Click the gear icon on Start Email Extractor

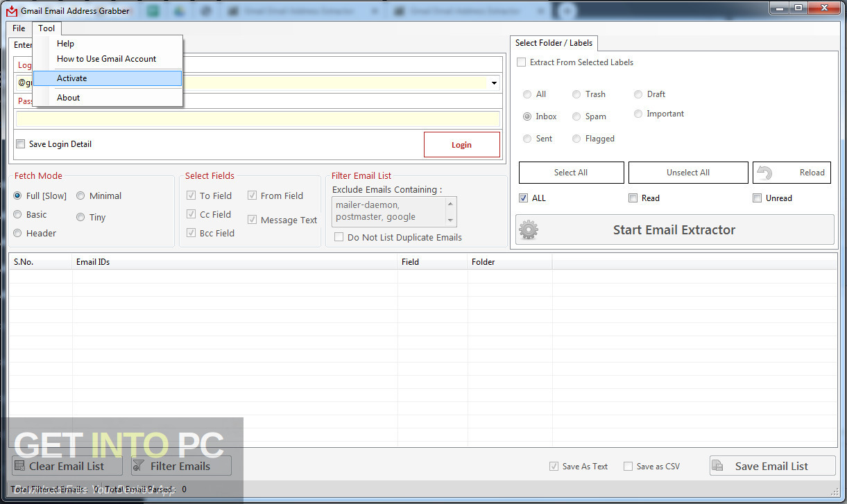[x=529, y=230]
